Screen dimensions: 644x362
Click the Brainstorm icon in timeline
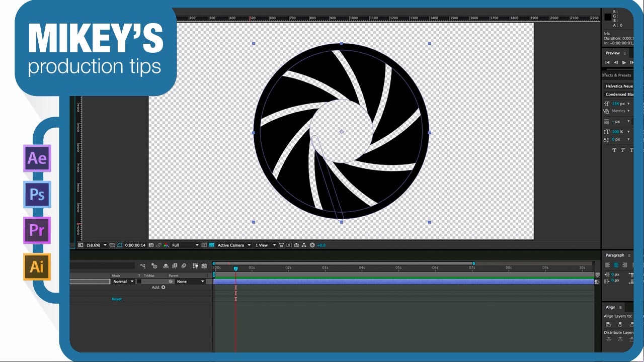(x=195, y=266)
